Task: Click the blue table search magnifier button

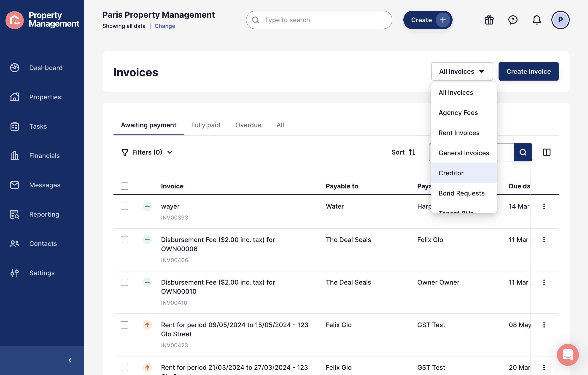Action: [523, 152]
